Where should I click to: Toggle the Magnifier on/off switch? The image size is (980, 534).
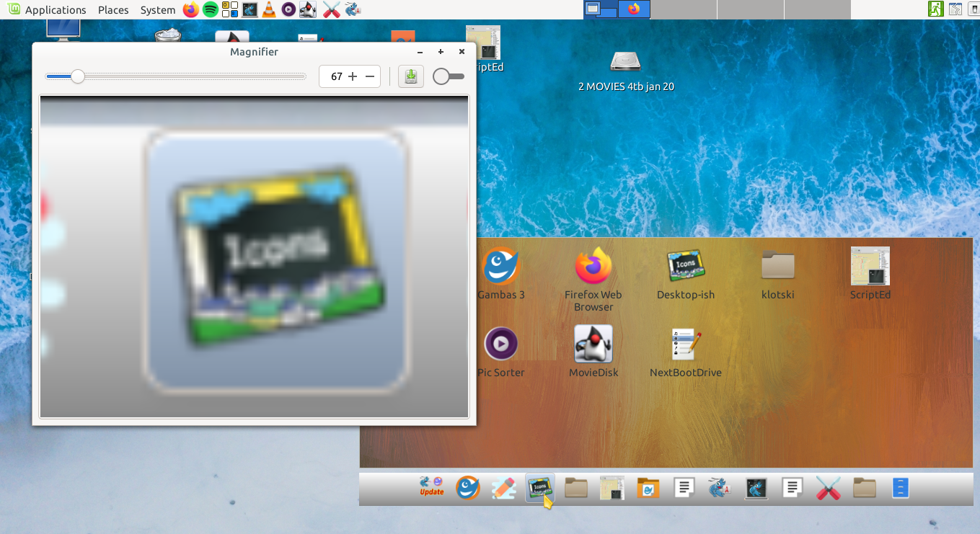click(448, 76)
